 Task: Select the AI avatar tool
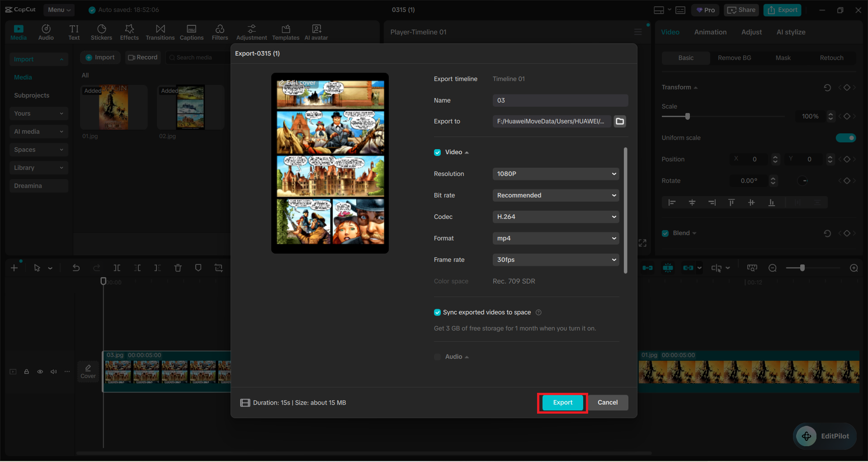point(316,32)
